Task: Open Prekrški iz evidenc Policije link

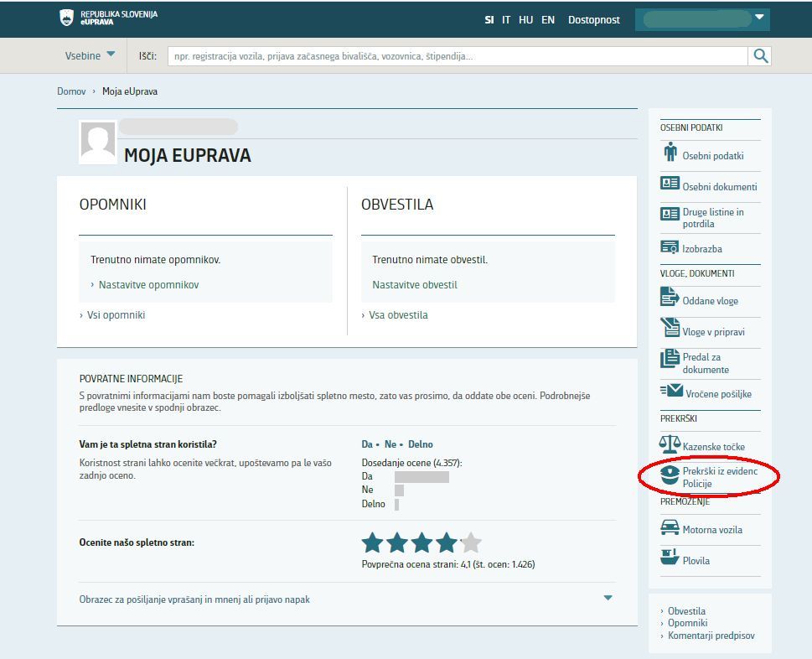Action: 720,477
